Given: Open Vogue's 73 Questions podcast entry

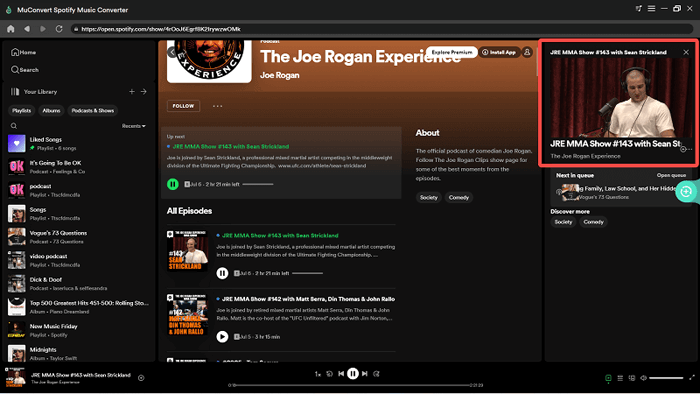Looking at the screenshot, I should point(79,237).
